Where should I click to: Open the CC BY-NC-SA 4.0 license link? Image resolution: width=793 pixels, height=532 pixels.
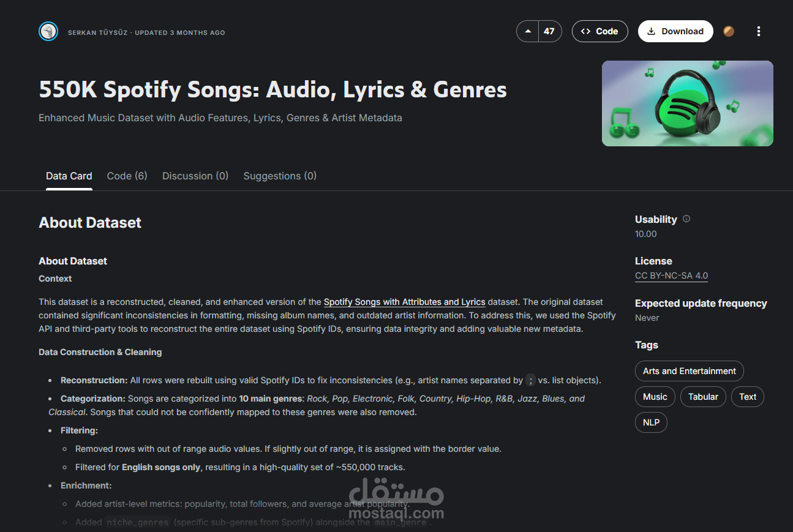click(x=671, y=275)
